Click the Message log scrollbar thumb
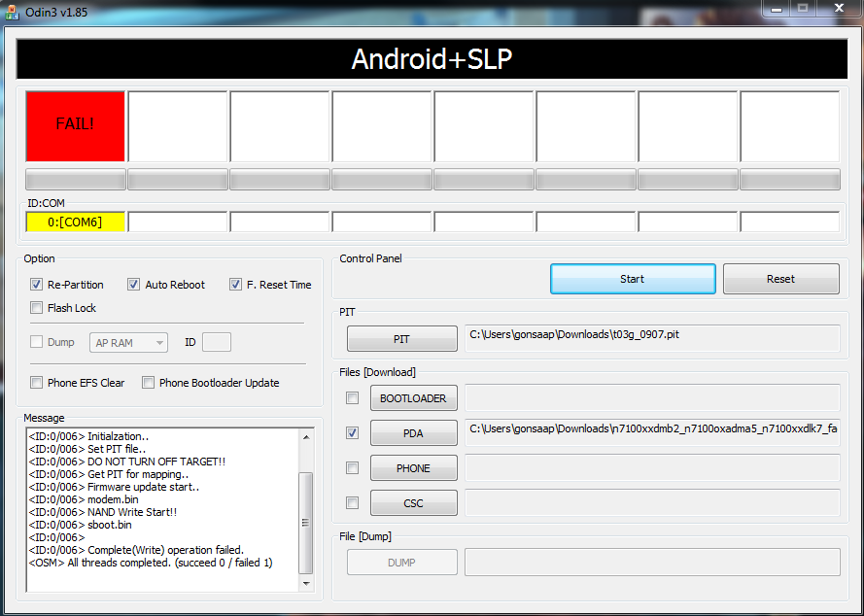The image size is (864, 616). (306, 523)
